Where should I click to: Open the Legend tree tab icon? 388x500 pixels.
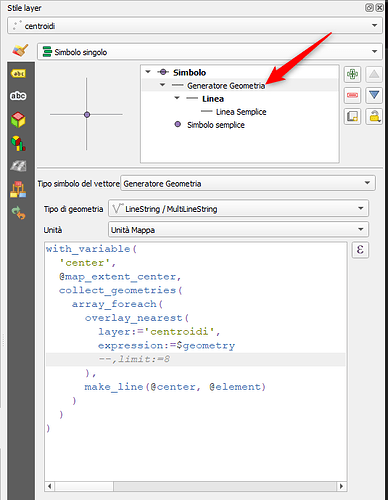18,189
